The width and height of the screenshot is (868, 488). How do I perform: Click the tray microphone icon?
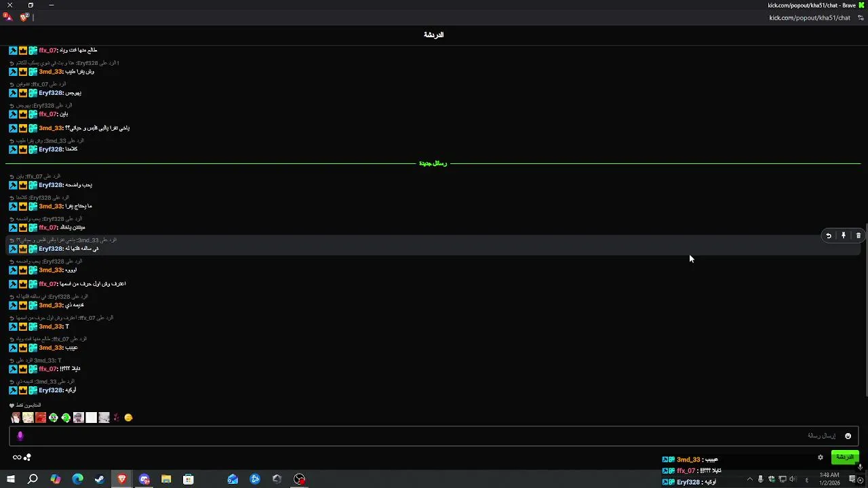point(760,479)
